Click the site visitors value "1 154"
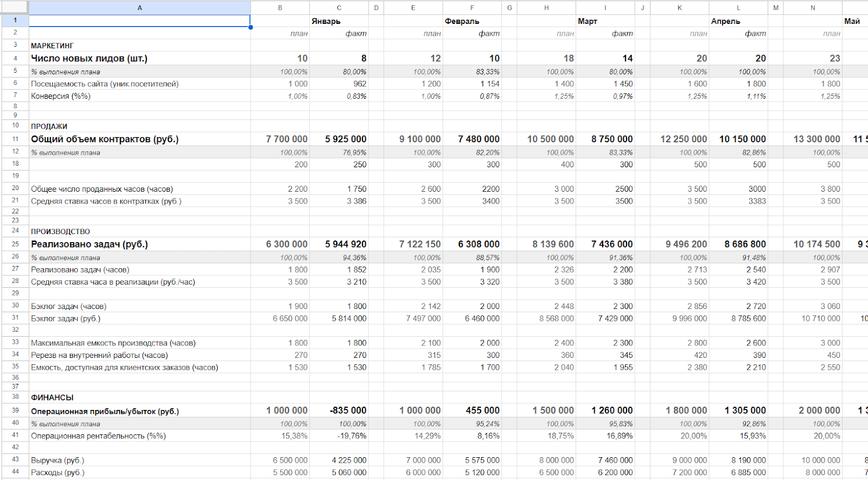 point(472,84)
